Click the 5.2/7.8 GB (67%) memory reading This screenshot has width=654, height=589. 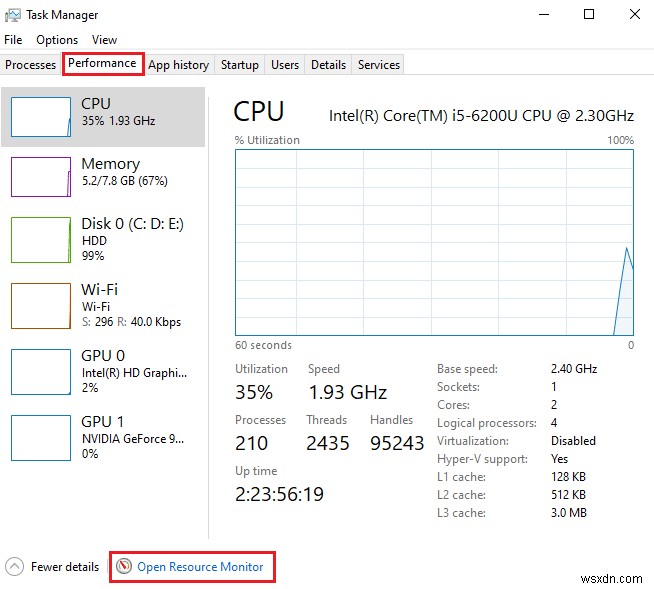[x=125, y=181]
